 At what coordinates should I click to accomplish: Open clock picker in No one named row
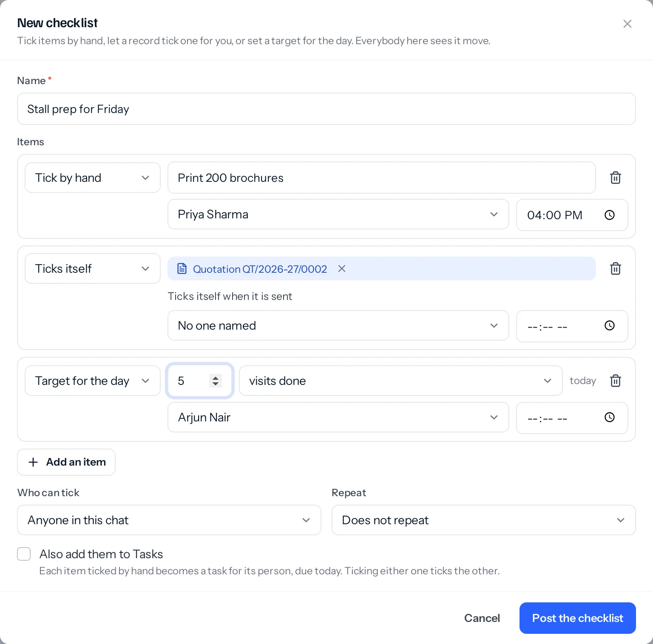(x=610, y=325)
